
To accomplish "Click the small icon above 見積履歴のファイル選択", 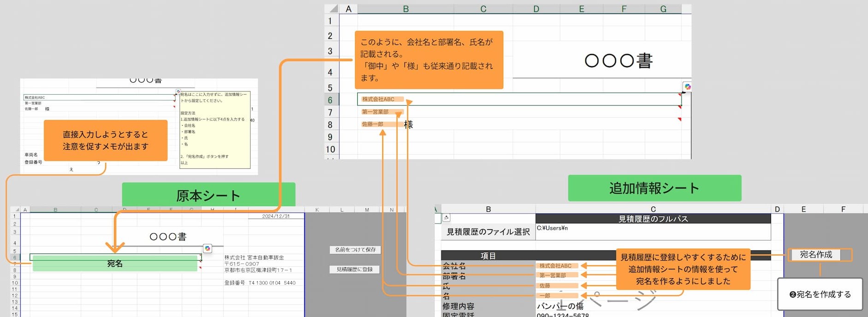I will [446, 218].
